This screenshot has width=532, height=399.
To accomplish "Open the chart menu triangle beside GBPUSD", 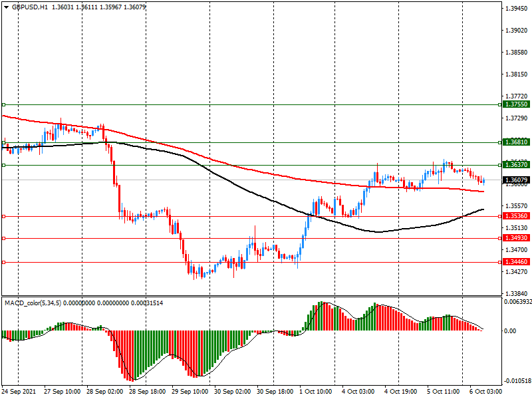I will 6,7.
